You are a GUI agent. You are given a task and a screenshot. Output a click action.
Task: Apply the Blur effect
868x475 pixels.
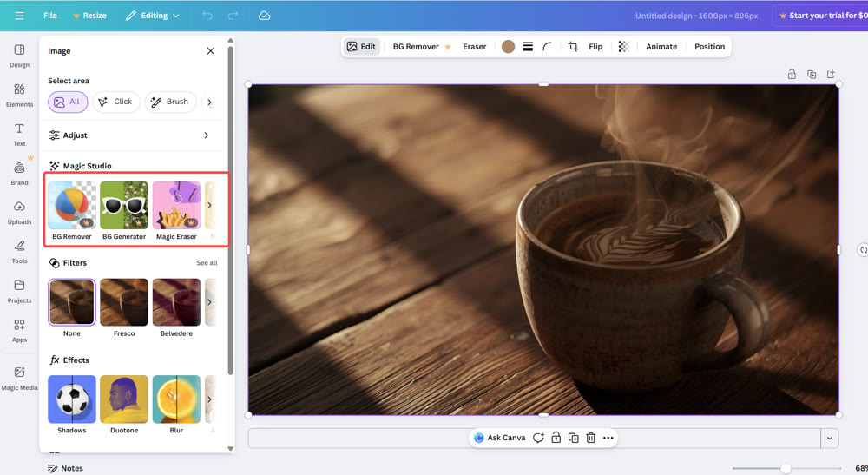(176, 399)
